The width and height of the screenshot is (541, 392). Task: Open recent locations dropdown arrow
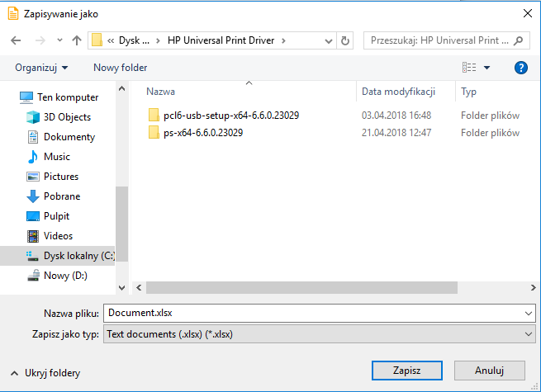point(59,40)
